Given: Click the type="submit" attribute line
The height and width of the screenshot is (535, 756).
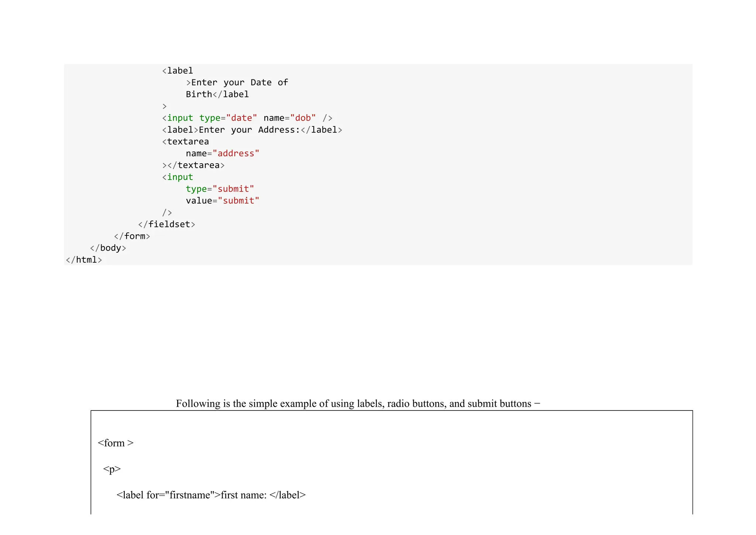Looking at the screenshot, I should [220, 189].
